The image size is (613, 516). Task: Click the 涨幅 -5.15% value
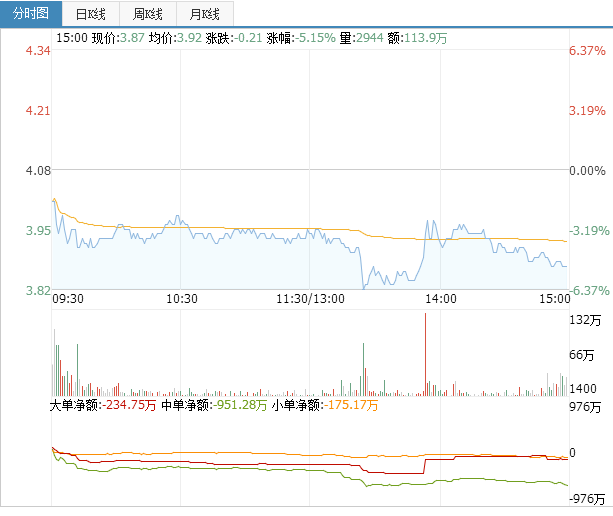click(x=315, y=38)
